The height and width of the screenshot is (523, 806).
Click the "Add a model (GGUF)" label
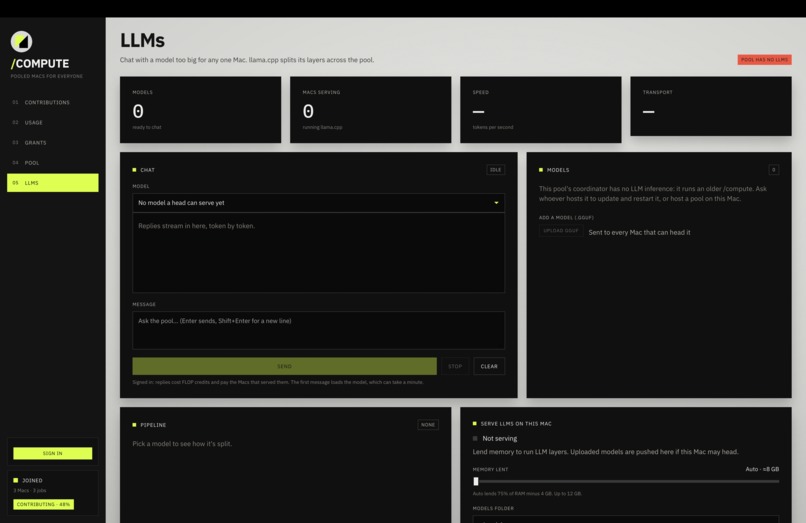(x=566, y=218)
